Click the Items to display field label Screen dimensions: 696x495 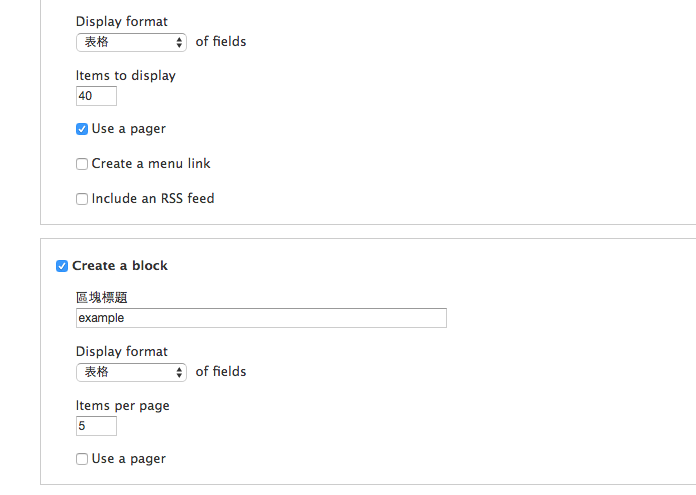[126, 75]
